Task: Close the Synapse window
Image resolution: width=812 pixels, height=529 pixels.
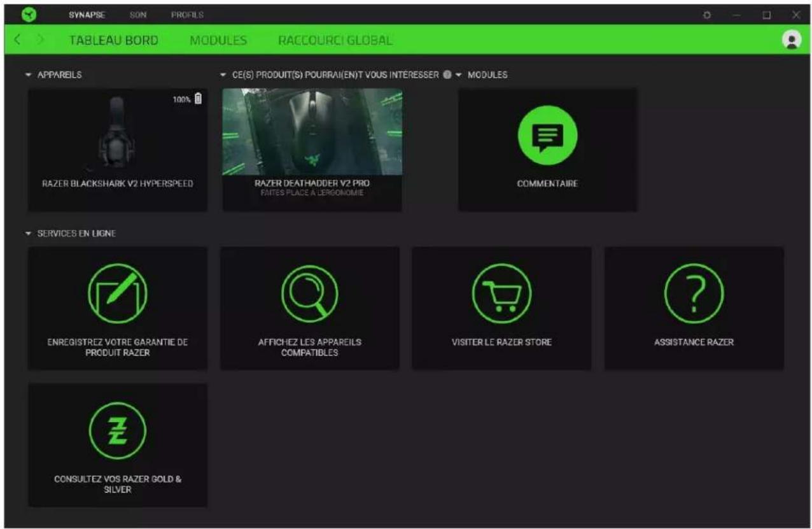Action: pyautogui.click(x=796, y=15)
